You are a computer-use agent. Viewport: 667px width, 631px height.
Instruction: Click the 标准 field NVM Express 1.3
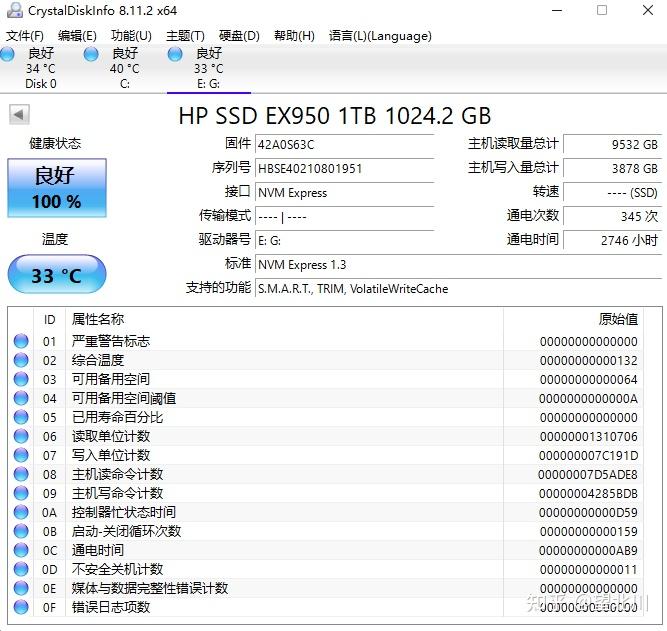pos(458,265)
